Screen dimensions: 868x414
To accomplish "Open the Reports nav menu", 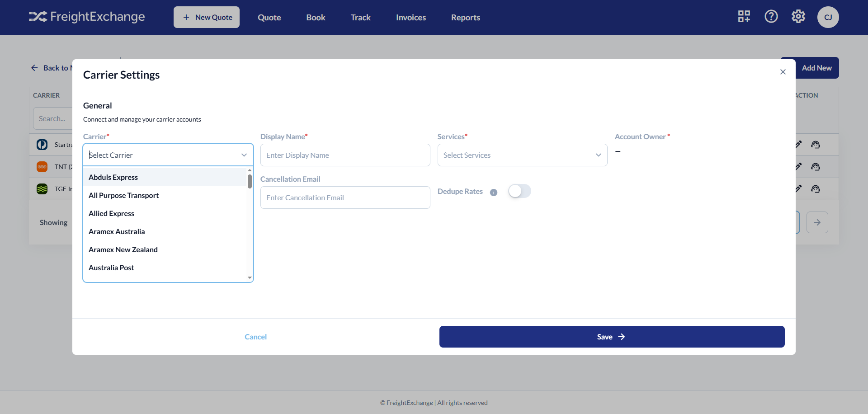I will tap(466, 17).
